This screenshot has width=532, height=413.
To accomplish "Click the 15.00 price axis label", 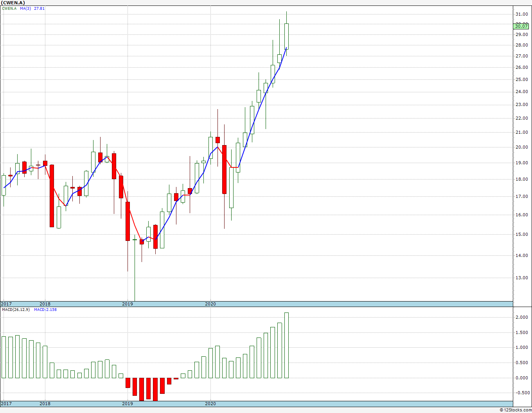I will click(521, 235).
